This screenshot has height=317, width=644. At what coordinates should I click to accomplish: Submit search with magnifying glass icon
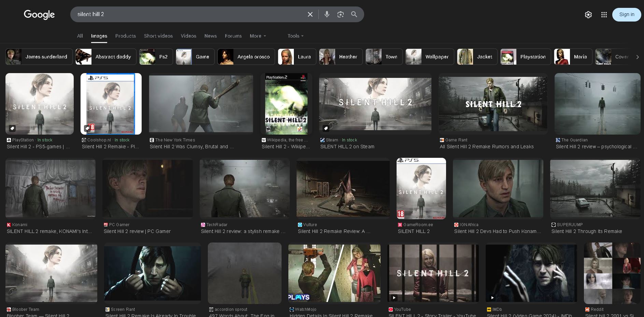point(354,14)
